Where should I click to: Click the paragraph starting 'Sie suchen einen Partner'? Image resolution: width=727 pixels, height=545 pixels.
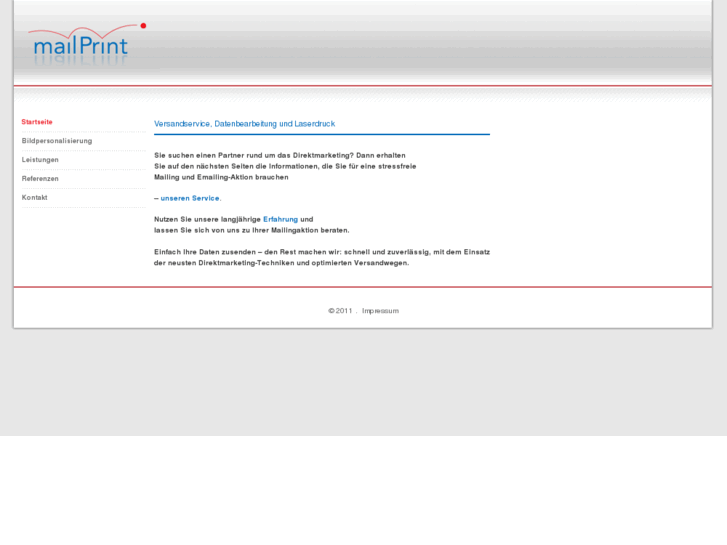(x=285, y=166)
